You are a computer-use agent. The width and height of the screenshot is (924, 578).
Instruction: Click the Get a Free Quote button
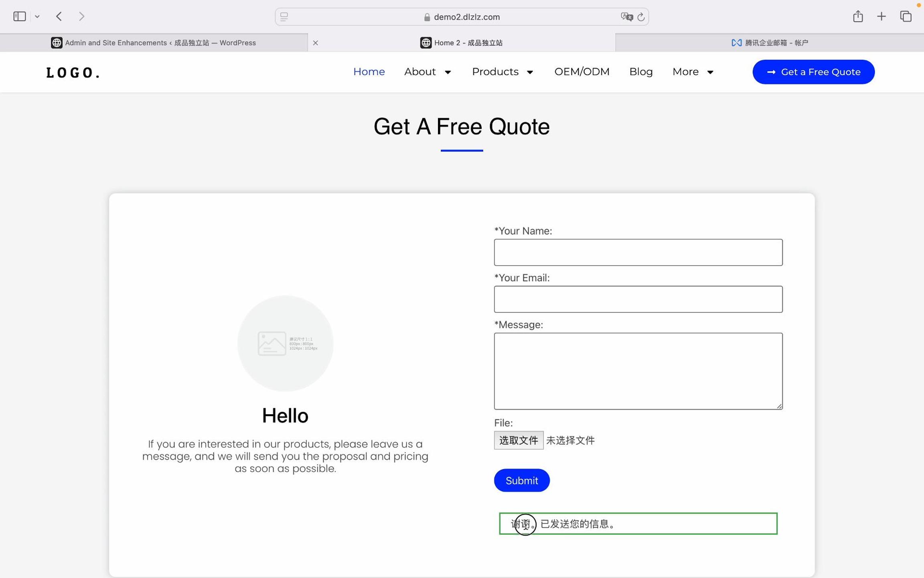click(813, 72)
